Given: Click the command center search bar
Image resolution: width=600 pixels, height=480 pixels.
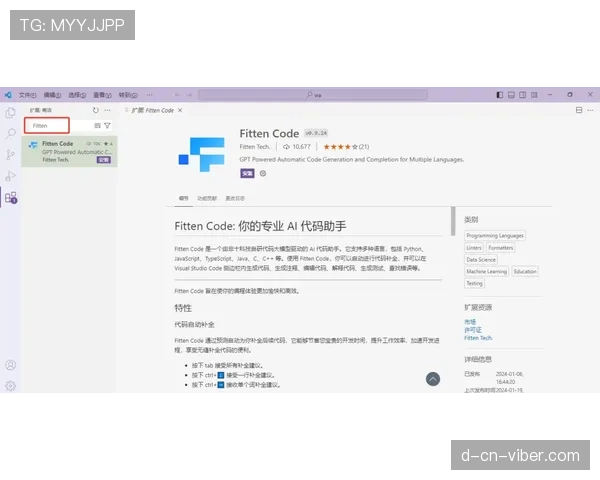Looking at the screenshot, I should pyautogui.click(x=313, y=95).
